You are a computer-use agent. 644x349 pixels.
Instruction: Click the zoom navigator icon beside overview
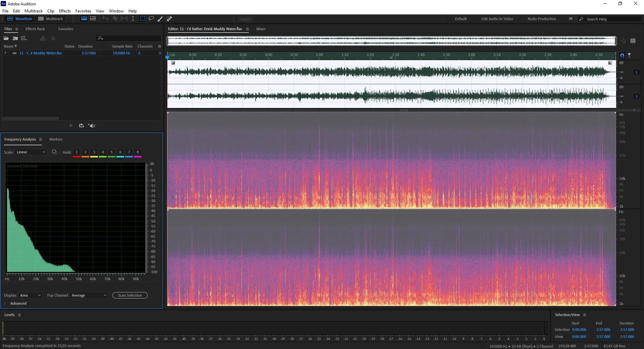[x=623, y=41]
